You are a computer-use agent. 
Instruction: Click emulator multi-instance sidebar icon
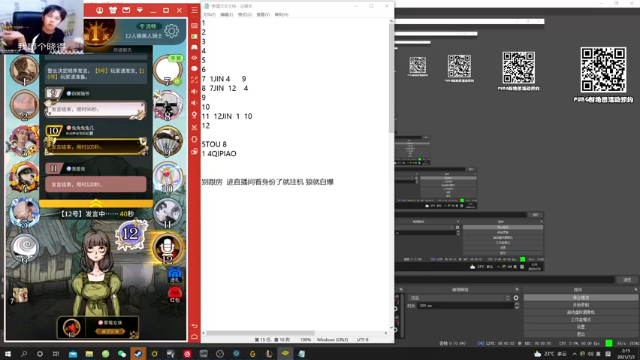[x=194, y=151]
